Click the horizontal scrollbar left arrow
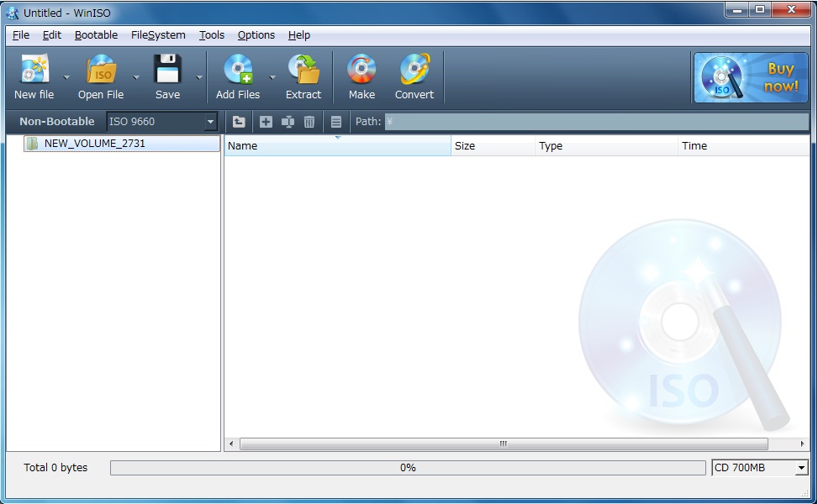 (232, 444)
